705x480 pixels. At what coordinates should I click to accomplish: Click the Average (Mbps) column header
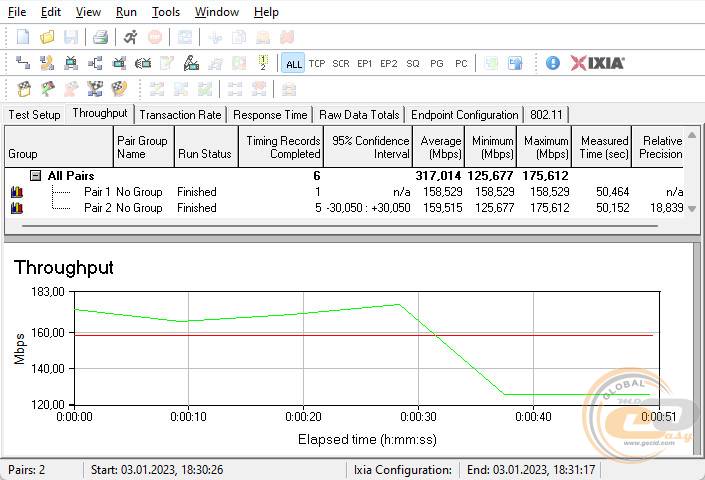(x=439, y=147)
